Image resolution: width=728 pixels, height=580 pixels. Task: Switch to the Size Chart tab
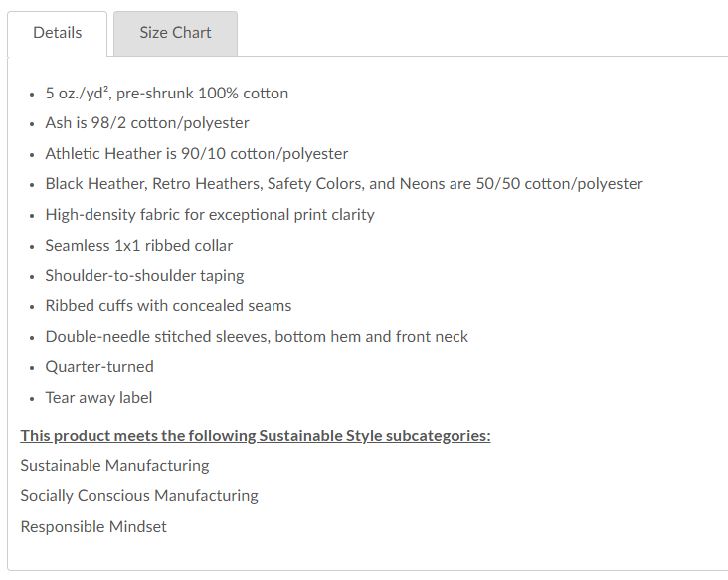(x=175, y=33)
